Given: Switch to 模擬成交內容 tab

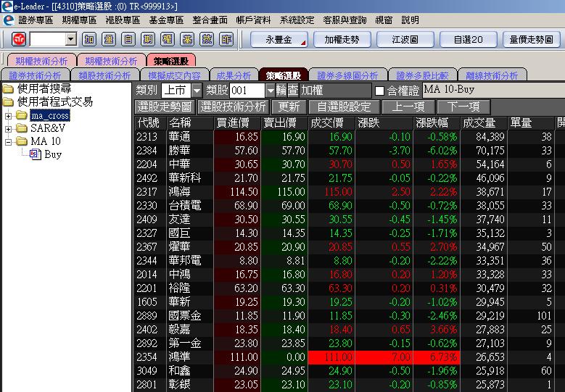Looking at the screenshot, I should click(174, 75).
